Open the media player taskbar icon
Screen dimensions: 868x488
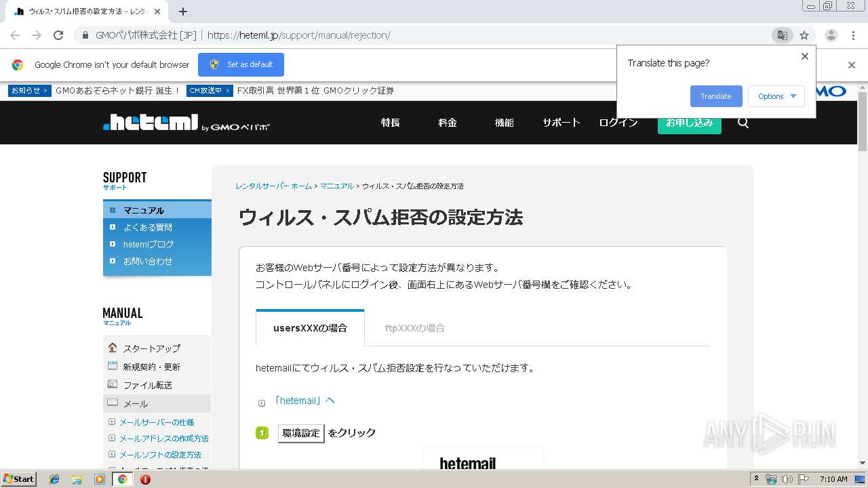click(x=100, y=479)
